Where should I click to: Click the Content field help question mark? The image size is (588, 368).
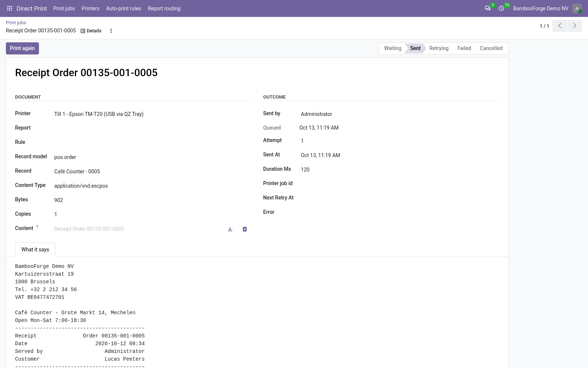[x=37, y=227]
